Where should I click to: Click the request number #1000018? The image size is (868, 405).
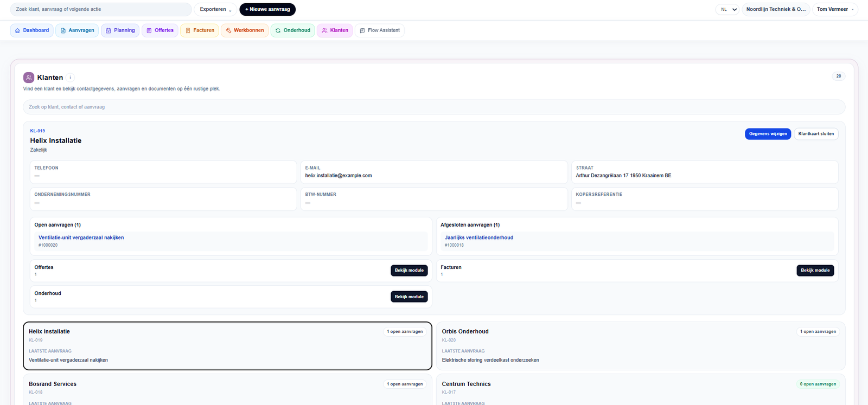click(x=454, y=245)
